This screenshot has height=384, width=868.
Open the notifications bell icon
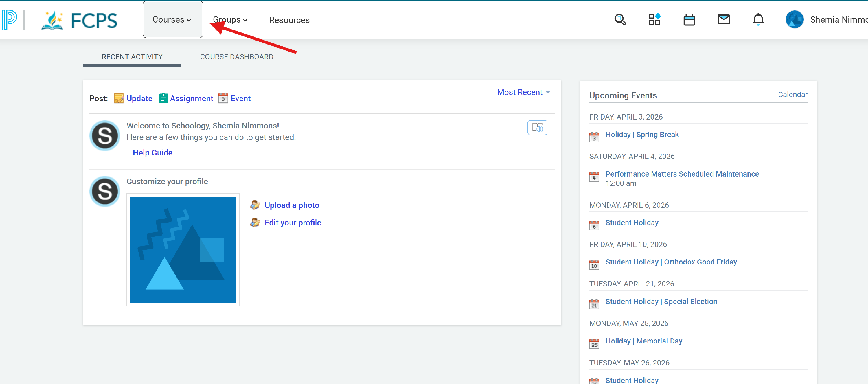pos(758,20)
